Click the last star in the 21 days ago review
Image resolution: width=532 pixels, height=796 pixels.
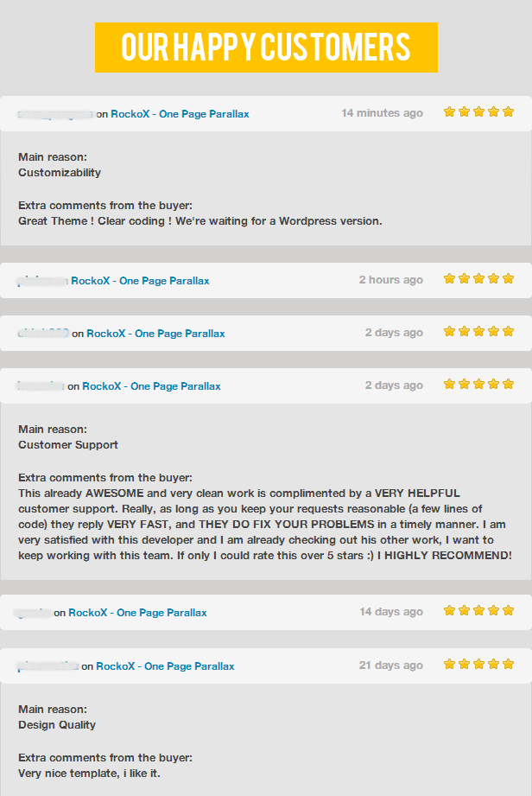[x=508, y=664]
